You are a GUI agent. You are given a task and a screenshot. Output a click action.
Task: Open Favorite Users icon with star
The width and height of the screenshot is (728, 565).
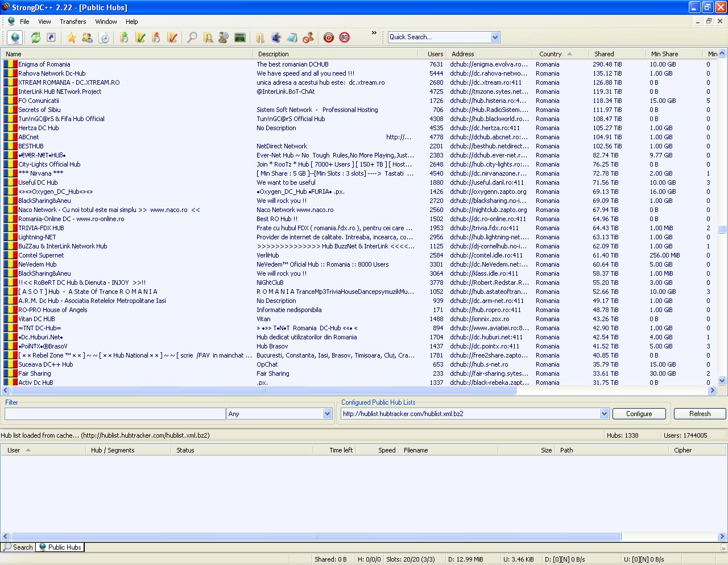tap(87, 38)
